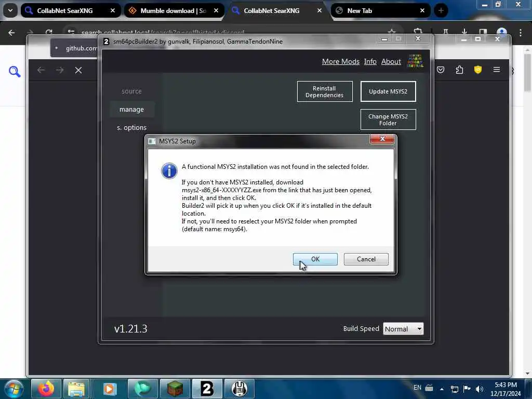Click Change MSYS2 Folder button

(388, 119)
